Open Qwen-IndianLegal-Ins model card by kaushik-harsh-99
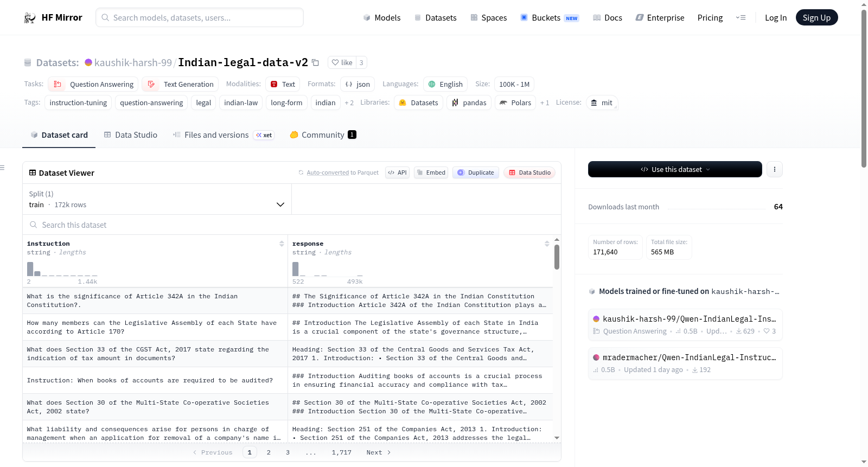The width and height of the screenshot is (868, 467). tap(685, 324)
